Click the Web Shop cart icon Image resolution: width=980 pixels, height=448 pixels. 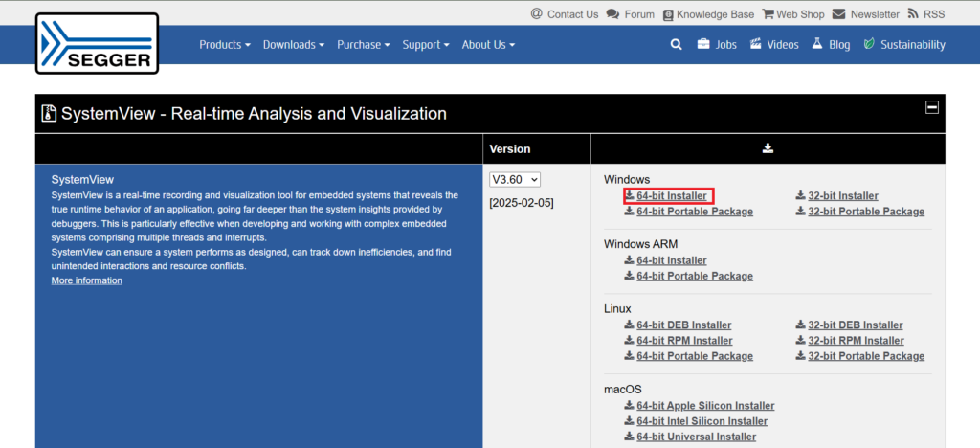click(768, 13)
